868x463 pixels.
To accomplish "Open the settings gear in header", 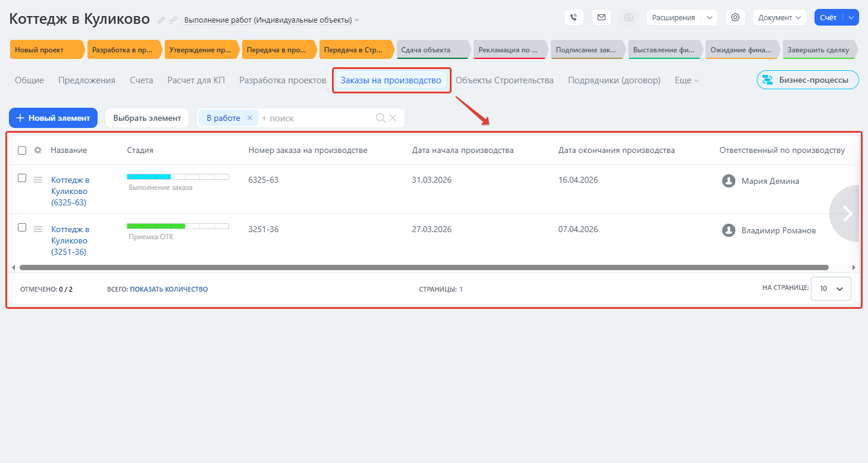I will [x=735, y=17].
